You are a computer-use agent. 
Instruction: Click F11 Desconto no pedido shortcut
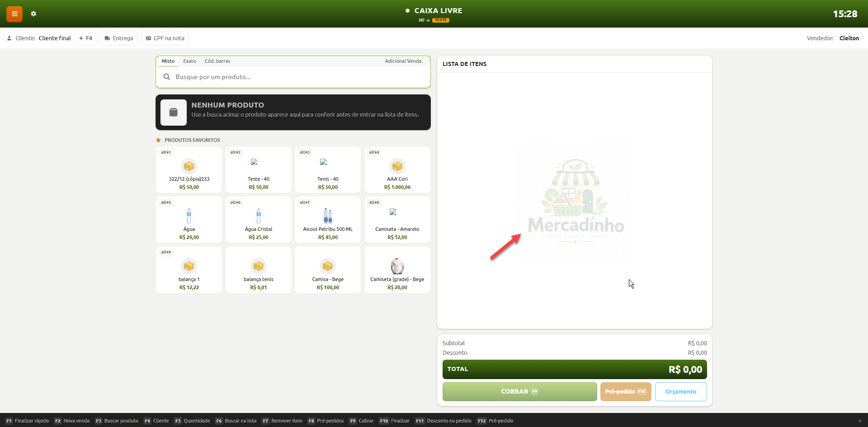coord(443,421)
